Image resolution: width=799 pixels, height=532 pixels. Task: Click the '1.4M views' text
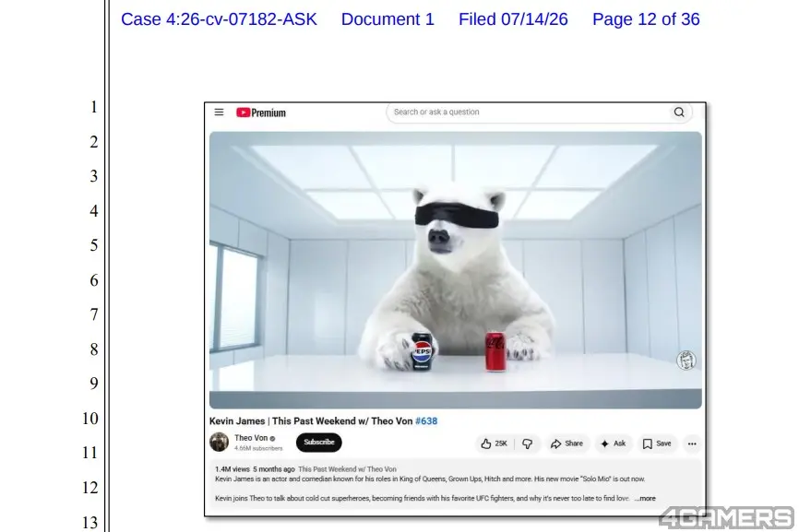(233, 469)
